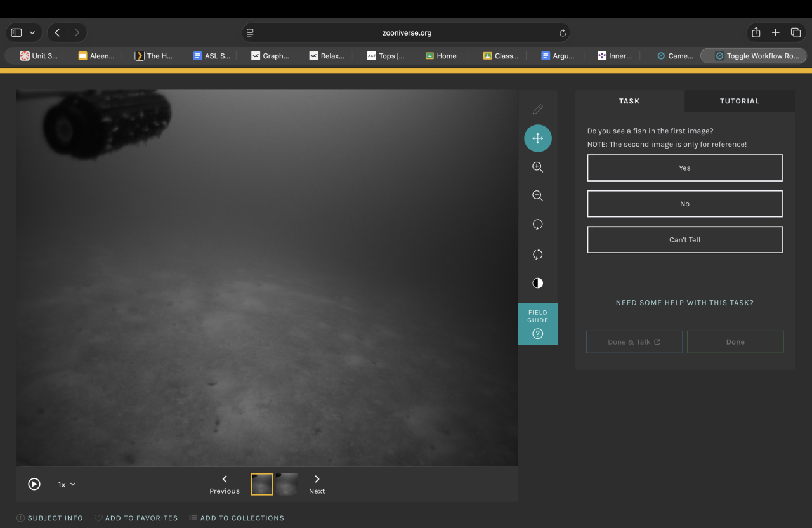The image size is (812, 528).
Task: Open the Field Guide panel
Action: [537, 324]
